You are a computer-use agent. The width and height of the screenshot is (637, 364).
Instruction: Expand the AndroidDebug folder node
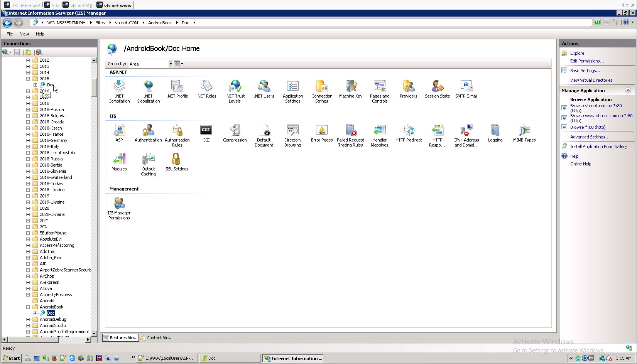28,319
